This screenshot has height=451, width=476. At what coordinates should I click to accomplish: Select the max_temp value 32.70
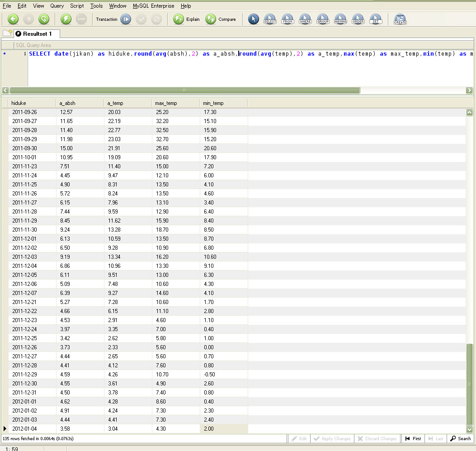coord(176,139)
